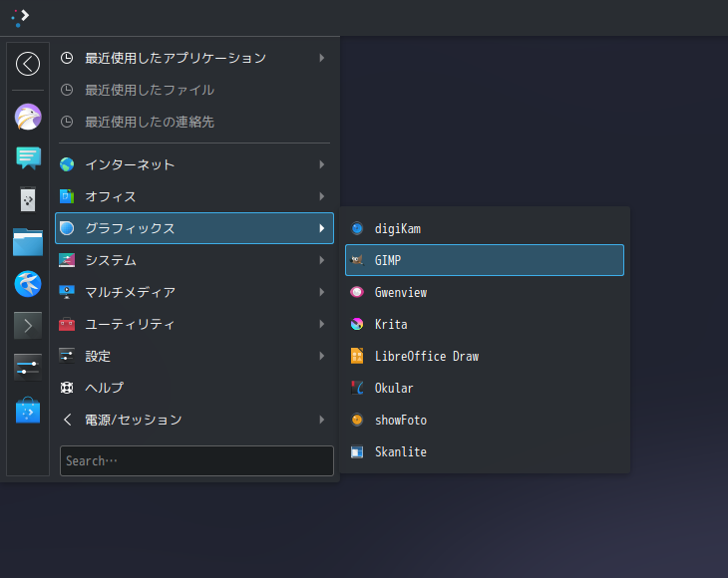Open the document viewer favorite icon
Viewport: 728px width, 578px height.
tap(28, 200)
